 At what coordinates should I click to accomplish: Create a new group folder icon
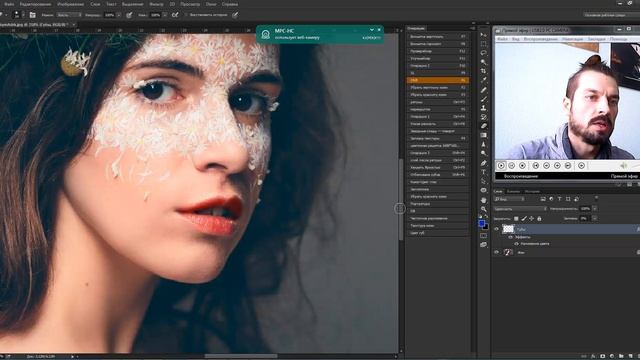click(621, 356)
